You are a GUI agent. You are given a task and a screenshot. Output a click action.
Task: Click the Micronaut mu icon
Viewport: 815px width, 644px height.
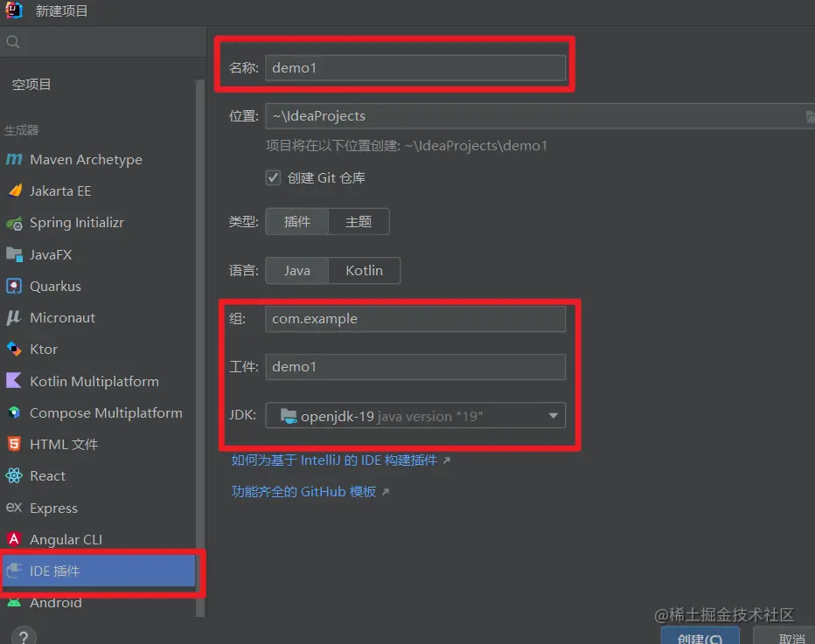pyautogui.click(x=14, y=317)
